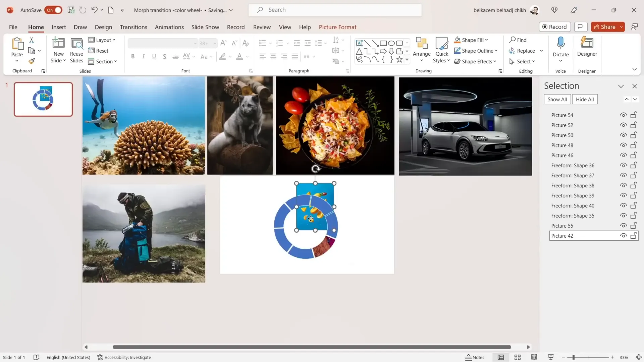Click the Format Painter brush icon
644x362 pixels.
pyautogui.click(x=32, y=61)
